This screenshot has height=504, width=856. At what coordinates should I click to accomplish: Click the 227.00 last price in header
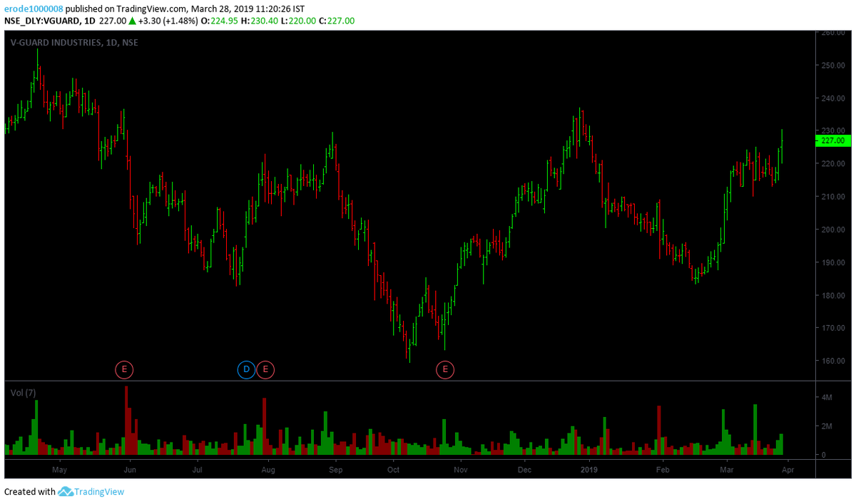pyautogui.click(x=113, y=21)
